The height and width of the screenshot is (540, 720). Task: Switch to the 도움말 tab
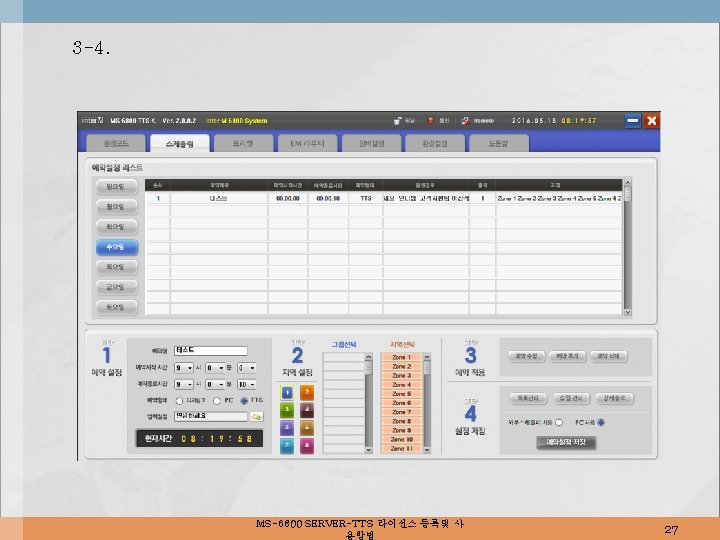coord(499,143)
